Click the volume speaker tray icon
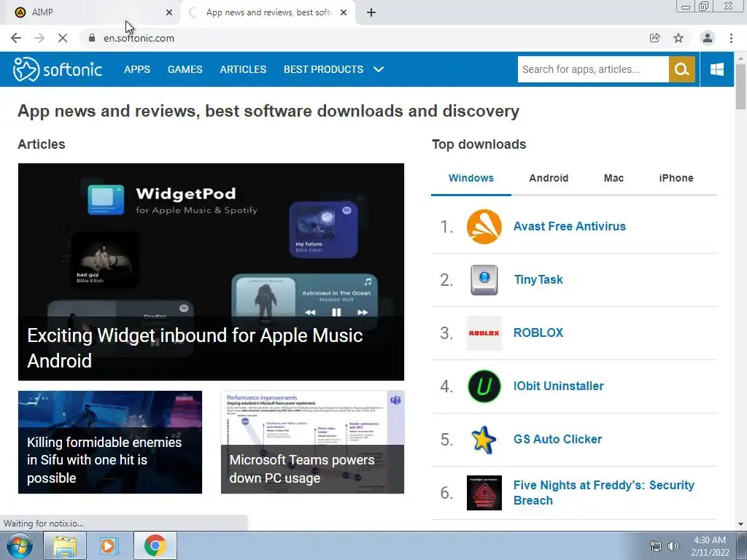Screen dimensions: 747x560 tap(673, 546)
